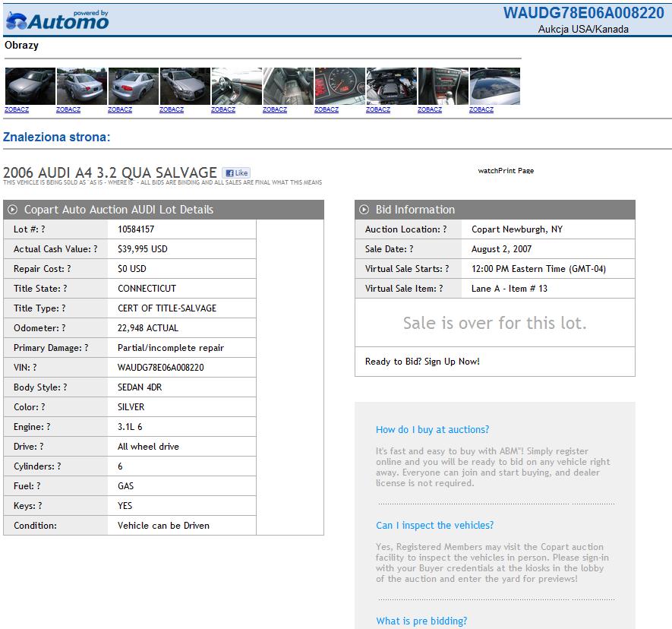Click the 'Vehicle can be Driven' value
The height and width of the screenshot is (629, 672).
(x=164, y=525)
